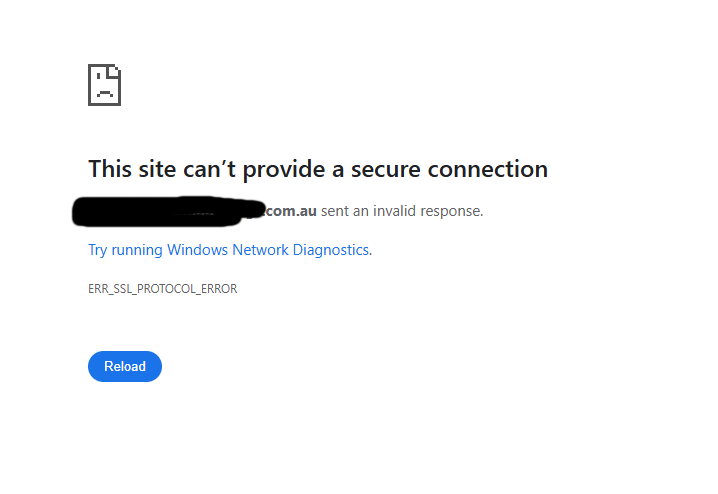718x494 pixels.
Task: Click the word "Diagnostics" in the link
Action: (x=334, y=250)
